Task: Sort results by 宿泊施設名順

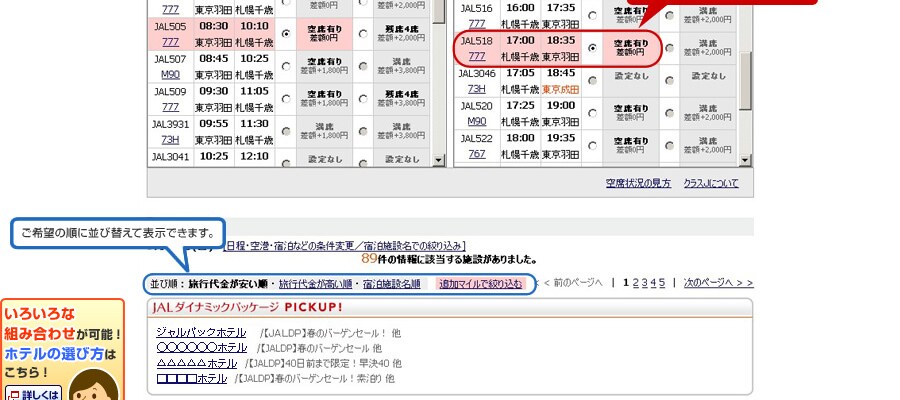Action: click(x=392, y=283)
